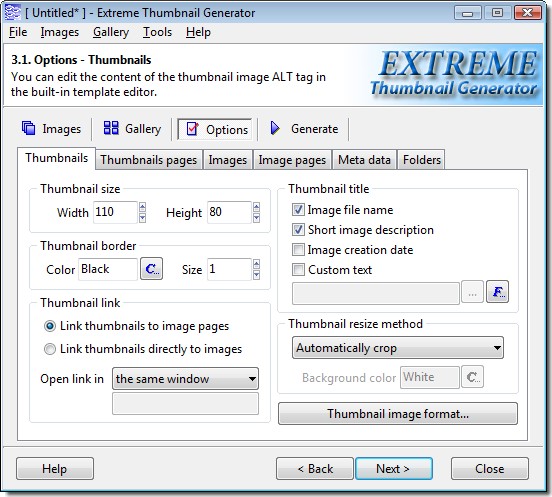Image resolution: width=552 pixels, height=497 pixels.
Task: Open the Images step icon
Action: click(29, 128)
